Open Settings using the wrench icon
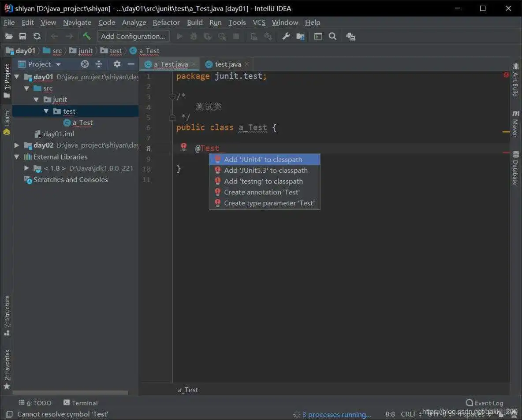Viewport: 522px width, 420px height. tap(286, 36)
